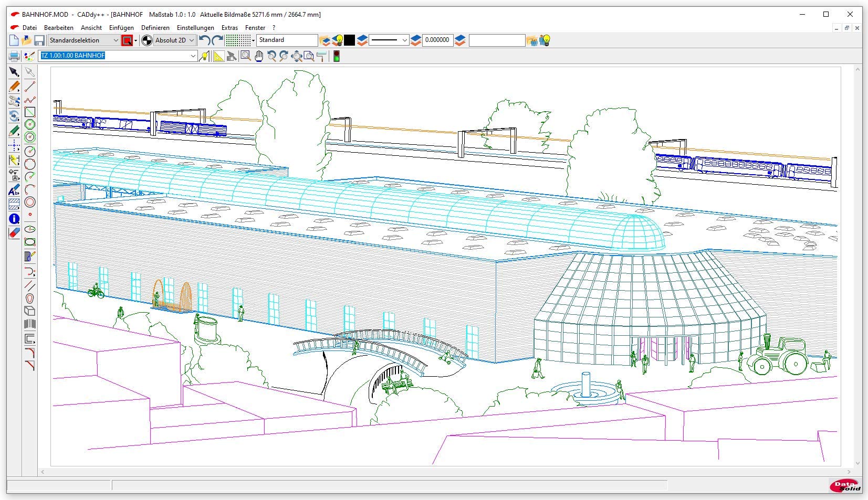Open an existing file with folder icon

26,40
